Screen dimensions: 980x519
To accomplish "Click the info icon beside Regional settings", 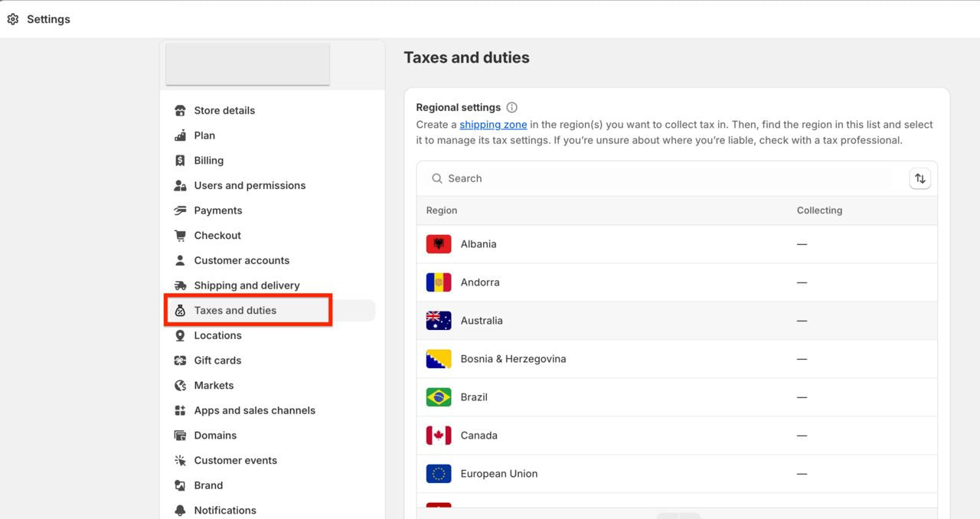I will 512,108.
